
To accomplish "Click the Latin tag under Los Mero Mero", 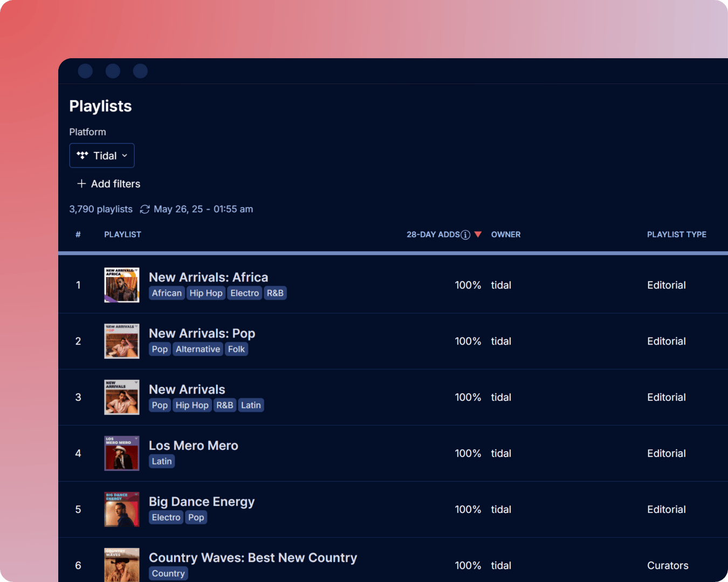I will pos(161,461).
